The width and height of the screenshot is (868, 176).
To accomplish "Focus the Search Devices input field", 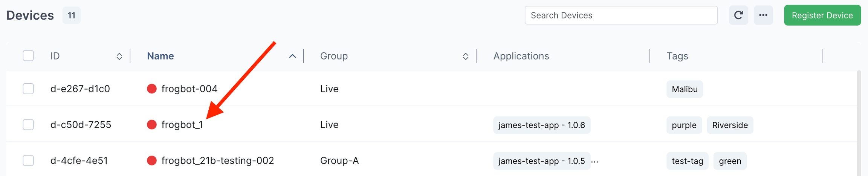I will click(620, 15).
